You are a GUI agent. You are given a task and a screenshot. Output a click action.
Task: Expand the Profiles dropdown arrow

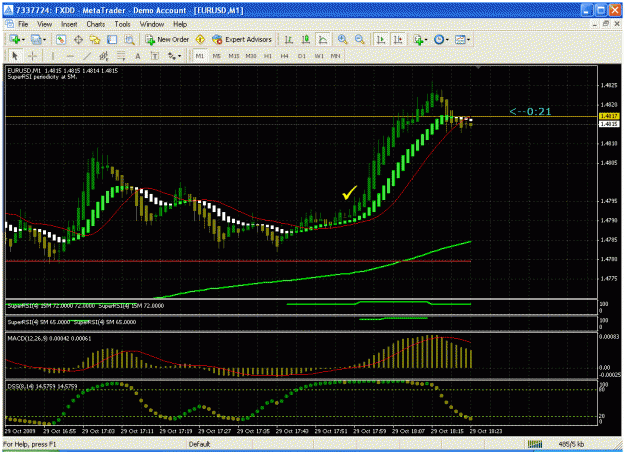coord(44,39)
